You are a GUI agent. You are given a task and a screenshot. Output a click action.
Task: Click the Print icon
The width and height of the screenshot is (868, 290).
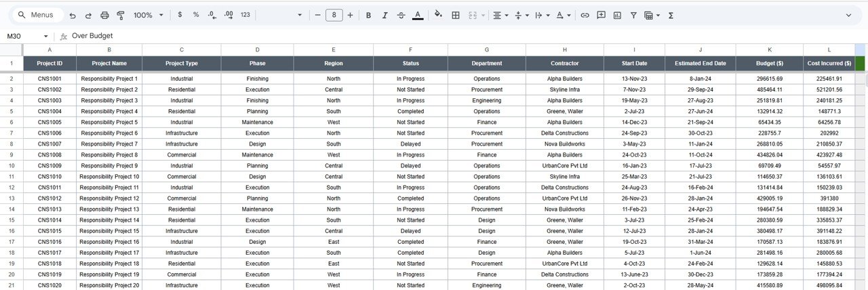(104, 15)
